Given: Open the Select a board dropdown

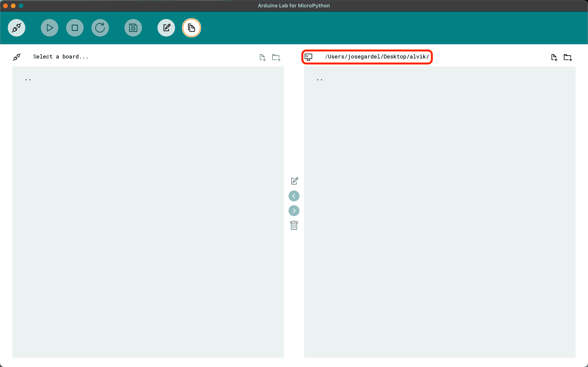Looking at the screenshot, I should point(60,57).
